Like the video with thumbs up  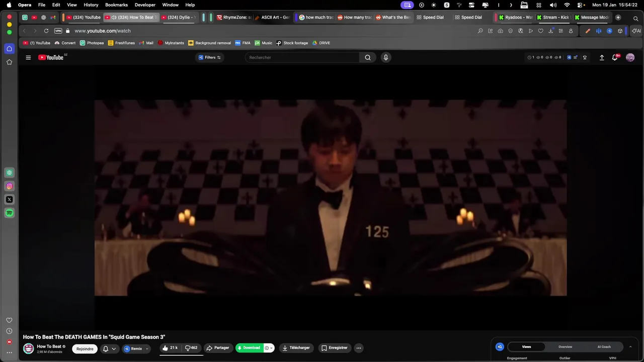[x=170, y=348]
